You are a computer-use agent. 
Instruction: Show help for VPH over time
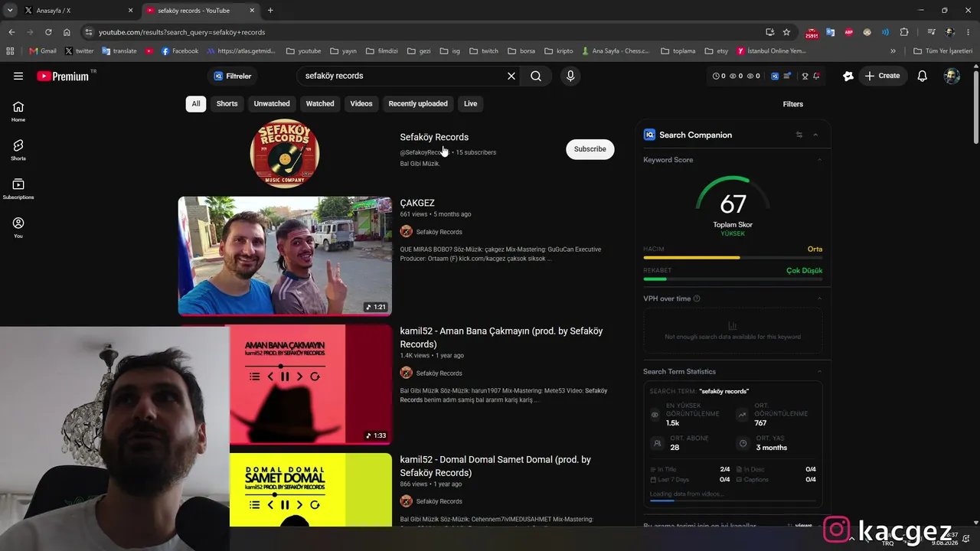(x=696, y=298)
